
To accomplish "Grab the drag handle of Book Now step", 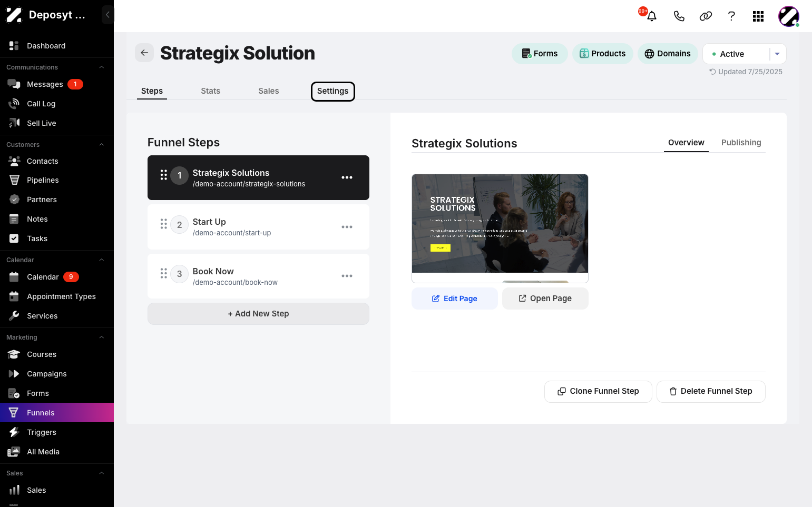I will point(164,274).
